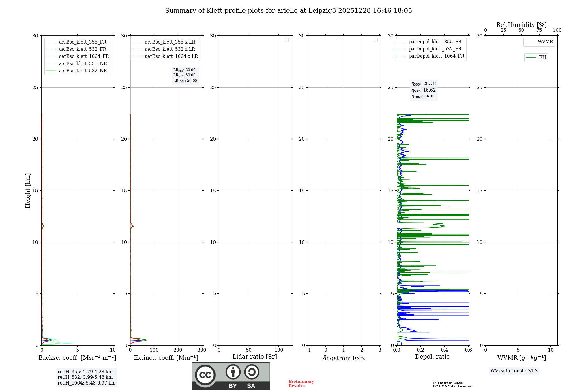This screenshot has width=577, height=392.
Task: Click the plot summary title text
Action: click(288, 11)
